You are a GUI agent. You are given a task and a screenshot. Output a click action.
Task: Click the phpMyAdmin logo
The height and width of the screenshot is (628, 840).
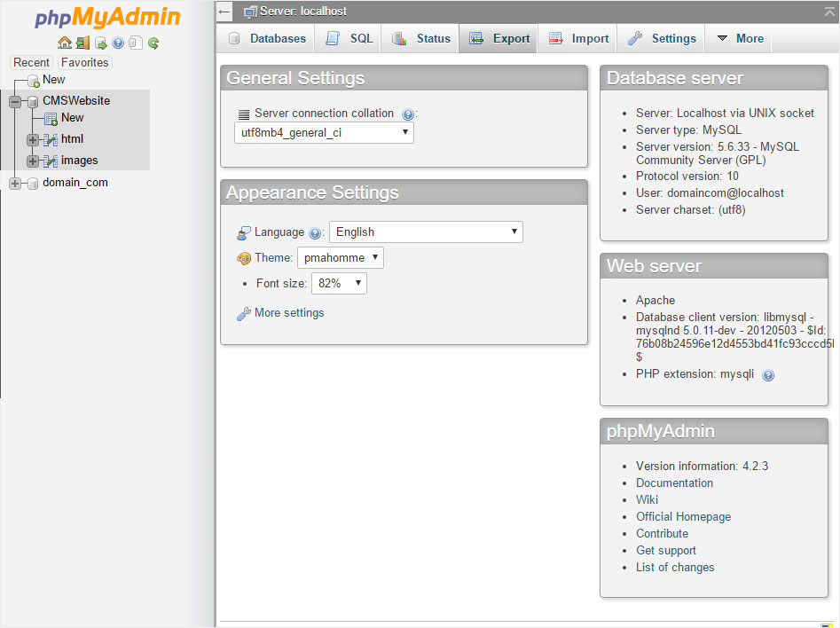click(107, 17)
